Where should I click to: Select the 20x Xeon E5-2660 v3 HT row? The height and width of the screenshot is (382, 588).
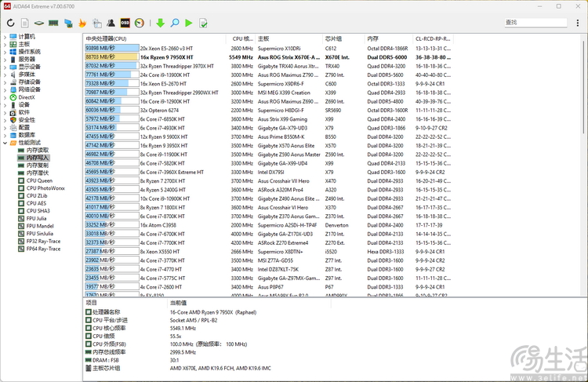click(x=268, y=49)
